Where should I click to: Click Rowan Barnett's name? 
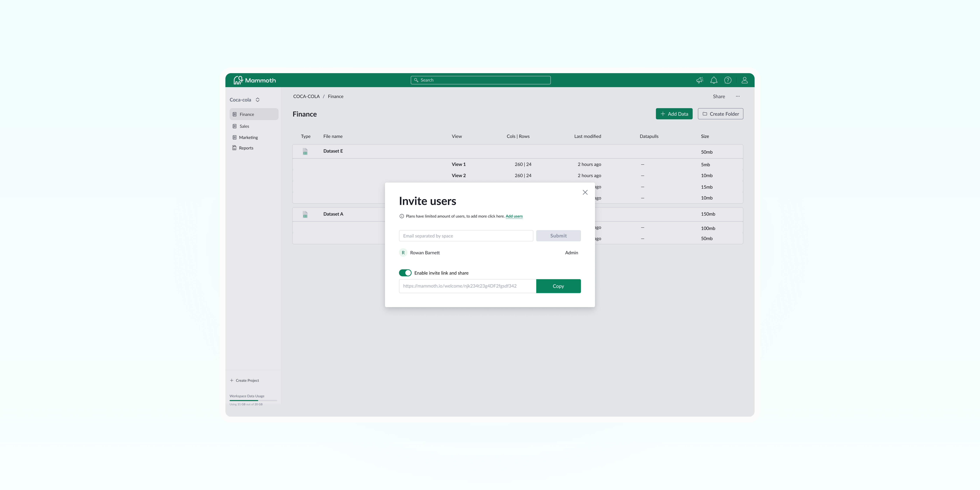(x=425, y=253)
